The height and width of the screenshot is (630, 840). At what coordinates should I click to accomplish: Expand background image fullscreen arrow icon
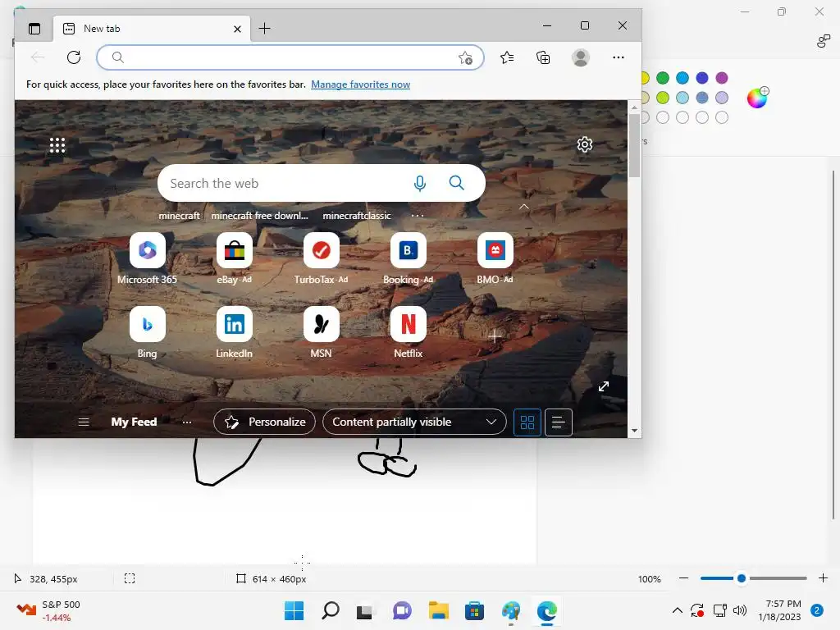click(x=604, y=386)
